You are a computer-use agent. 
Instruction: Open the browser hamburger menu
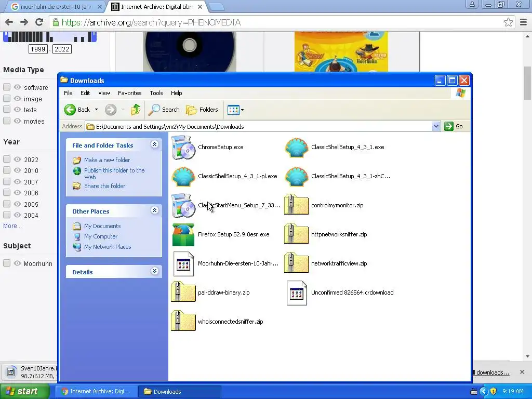(523, 22)
